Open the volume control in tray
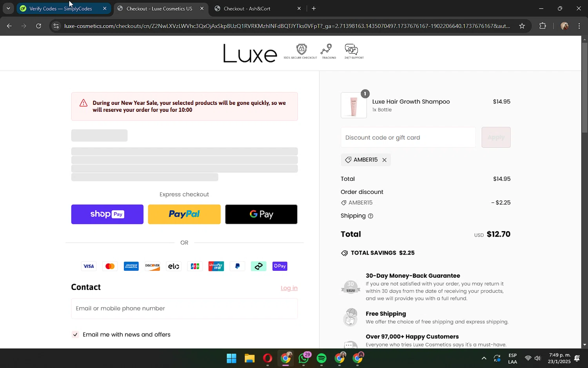 click(x=537, y=358)
